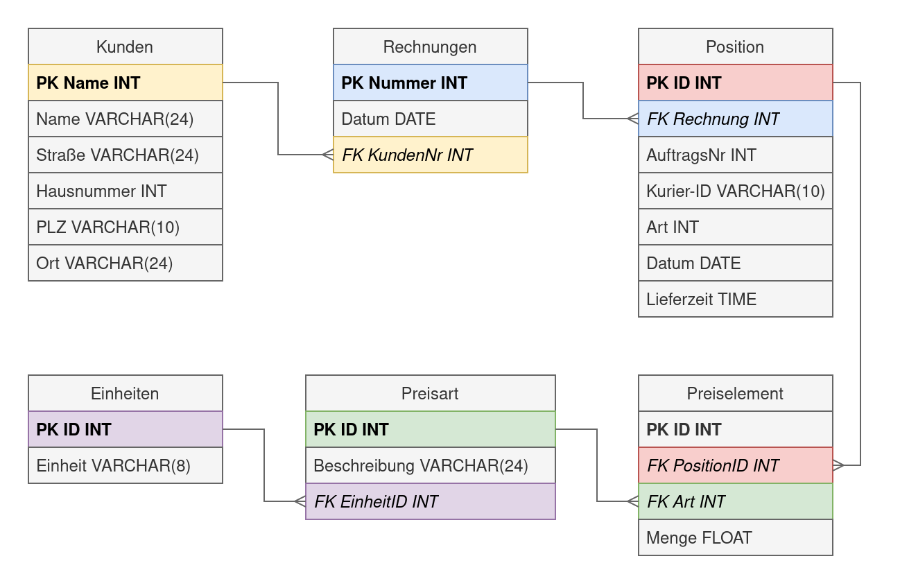Select the Lieferzeit TIME row

pyautogui.click(x=735, y=299)
